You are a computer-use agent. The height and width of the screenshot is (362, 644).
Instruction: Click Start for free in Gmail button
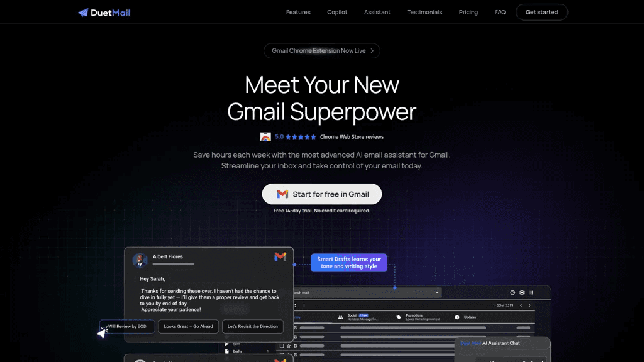pos(322,194)
